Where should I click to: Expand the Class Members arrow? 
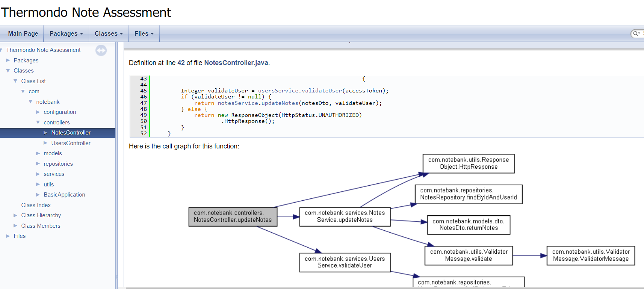pyautogui.click(x=15, y=225)
